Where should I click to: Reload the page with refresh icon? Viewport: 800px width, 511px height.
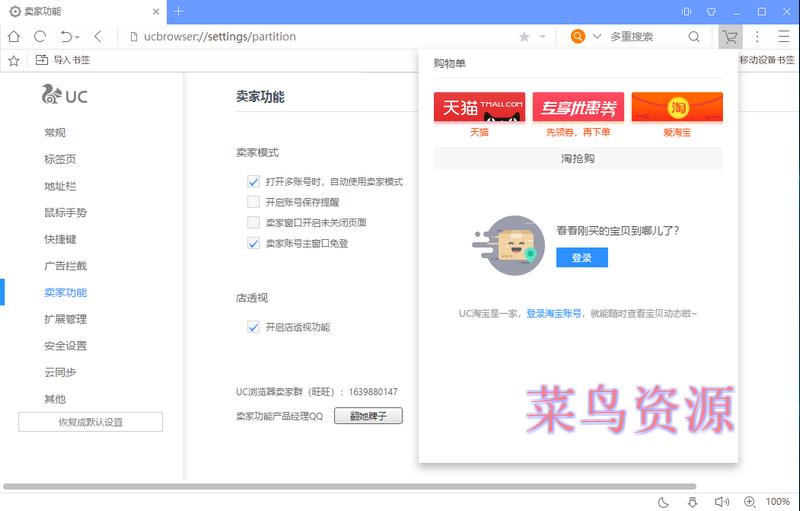pyautogui.click(x=40, y=36)
